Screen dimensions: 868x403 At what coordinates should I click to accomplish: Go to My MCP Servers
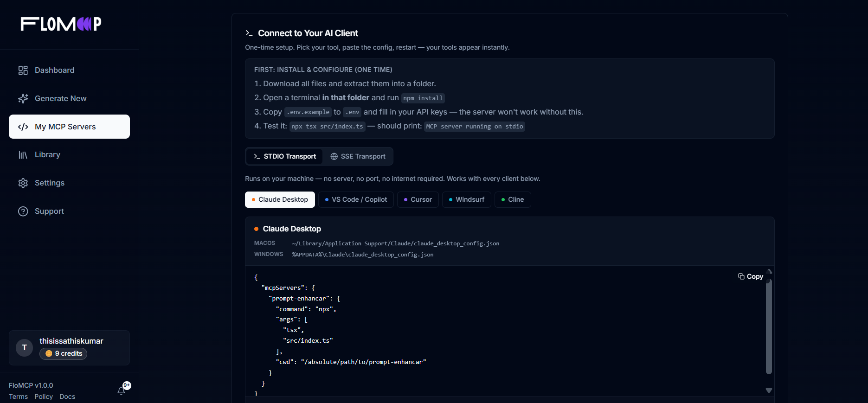pos(69,127)
